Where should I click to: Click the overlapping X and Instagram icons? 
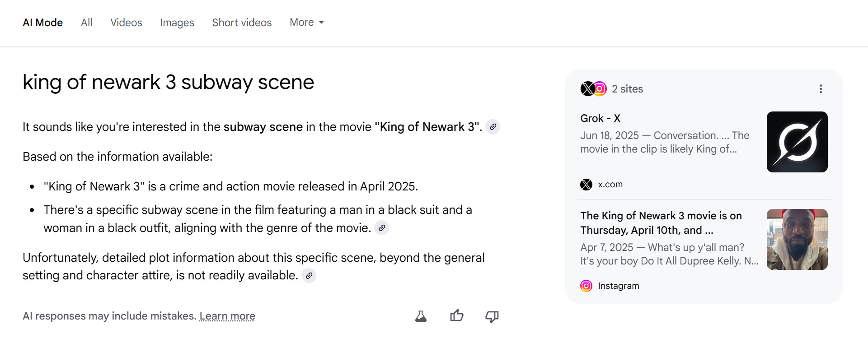593,89
